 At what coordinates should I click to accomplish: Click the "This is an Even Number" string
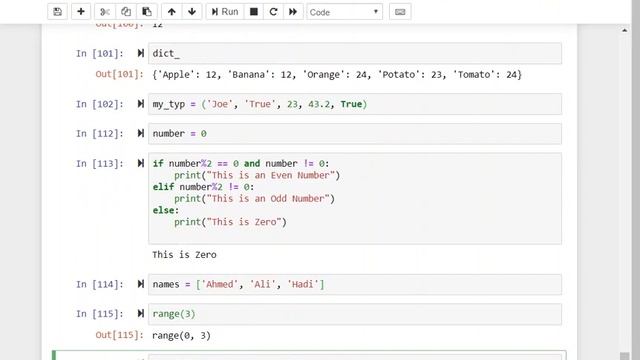(x=271, y=175)
